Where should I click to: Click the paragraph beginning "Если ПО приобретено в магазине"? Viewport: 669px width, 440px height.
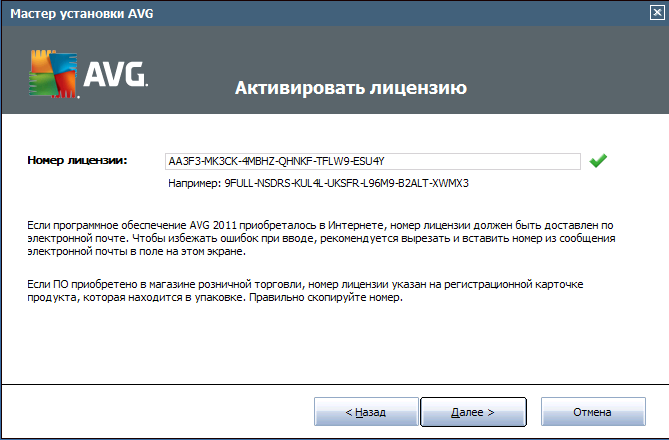click(x=305, y=291)
